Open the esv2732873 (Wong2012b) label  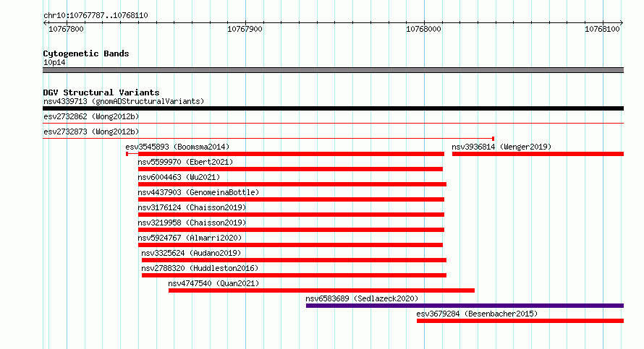click(91, 132)
